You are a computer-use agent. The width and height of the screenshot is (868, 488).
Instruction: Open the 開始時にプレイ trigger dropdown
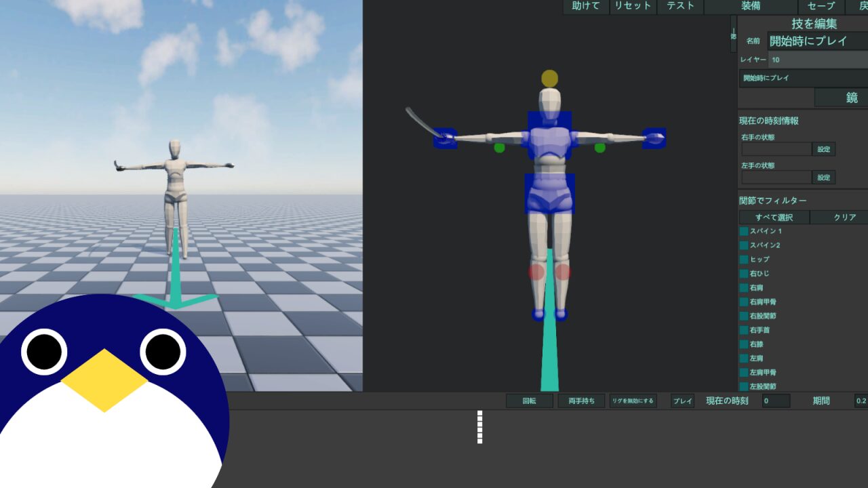tap(803, 78)
